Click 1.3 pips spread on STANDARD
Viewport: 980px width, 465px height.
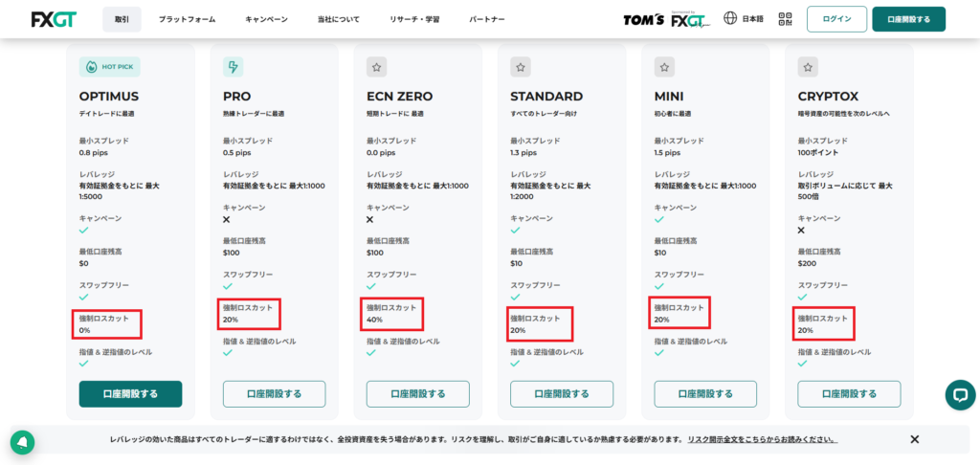pyautogui.click(x=523, y=152)
